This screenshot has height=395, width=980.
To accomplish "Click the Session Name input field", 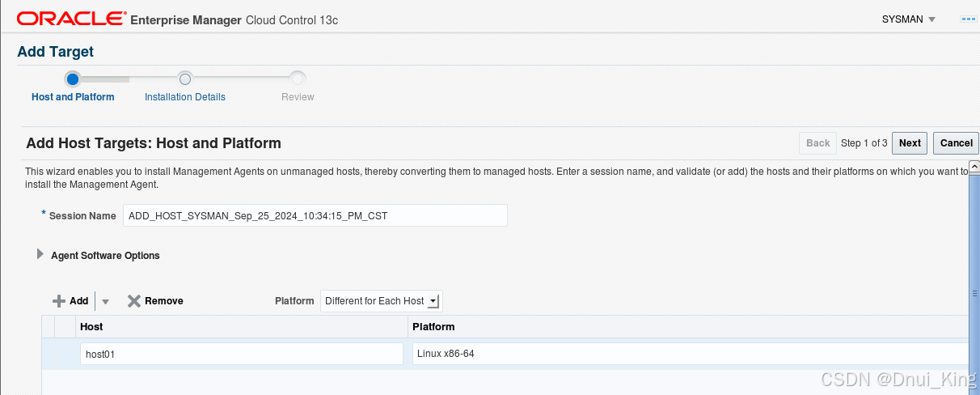I will [315, 215].
